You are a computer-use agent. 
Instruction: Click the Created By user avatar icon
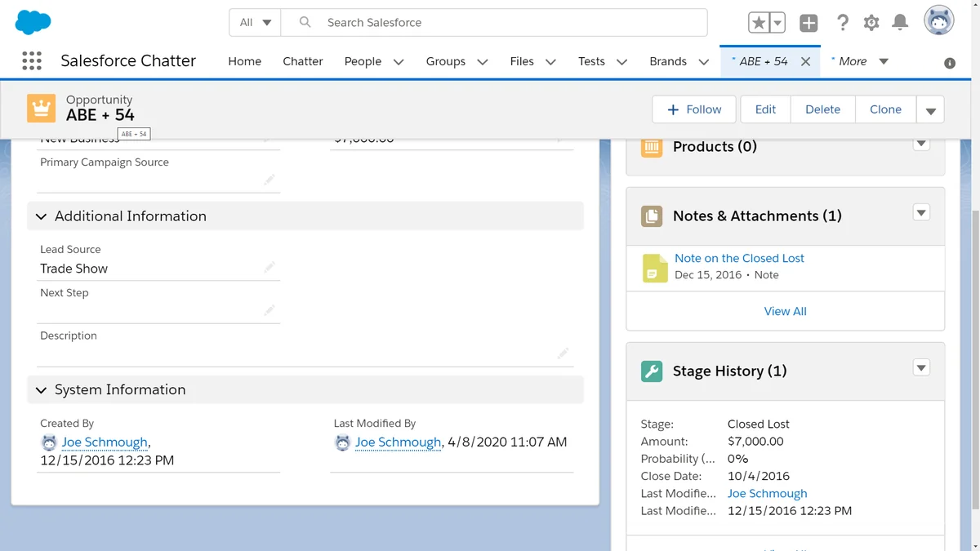pyautogui.click(x=49, y=442)
